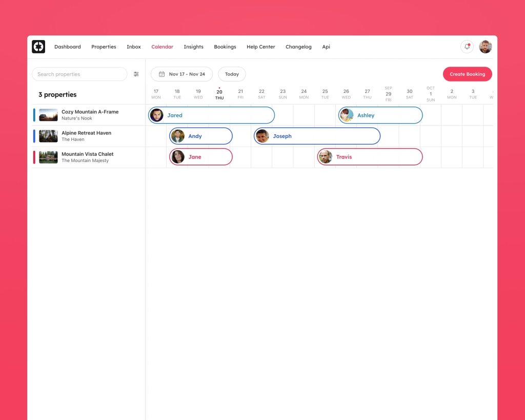
Task: Click the calendar icon in the date range button
Action: click(x=161, y=74)
